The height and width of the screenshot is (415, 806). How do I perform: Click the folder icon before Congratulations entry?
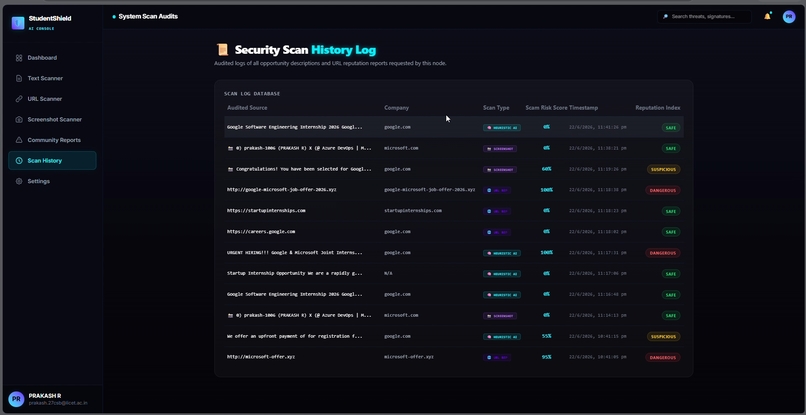230,169
